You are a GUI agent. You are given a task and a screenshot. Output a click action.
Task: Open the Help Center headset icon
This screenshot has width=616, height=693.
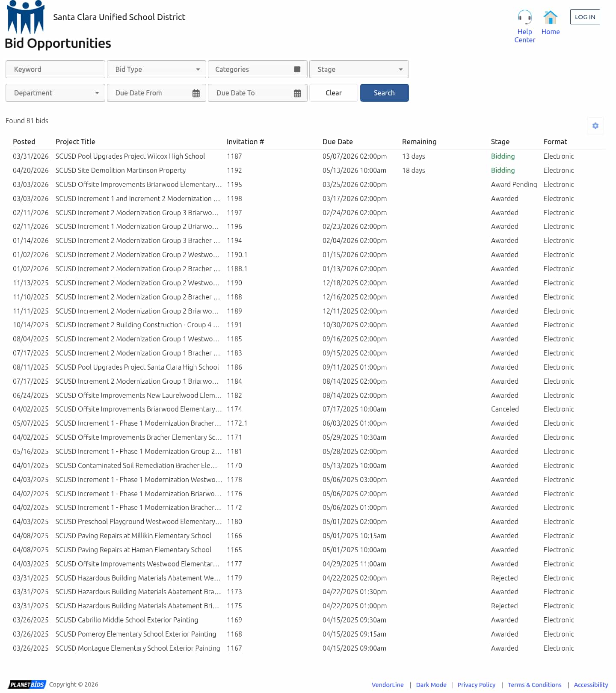(x=524, y=18)
